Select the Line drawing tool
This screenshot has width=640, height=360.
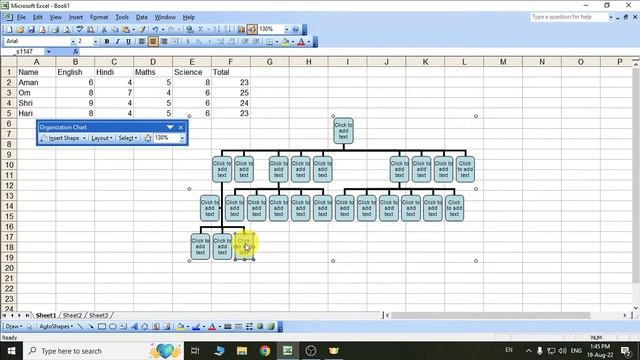pyautogui.click(x=80, y=327)
